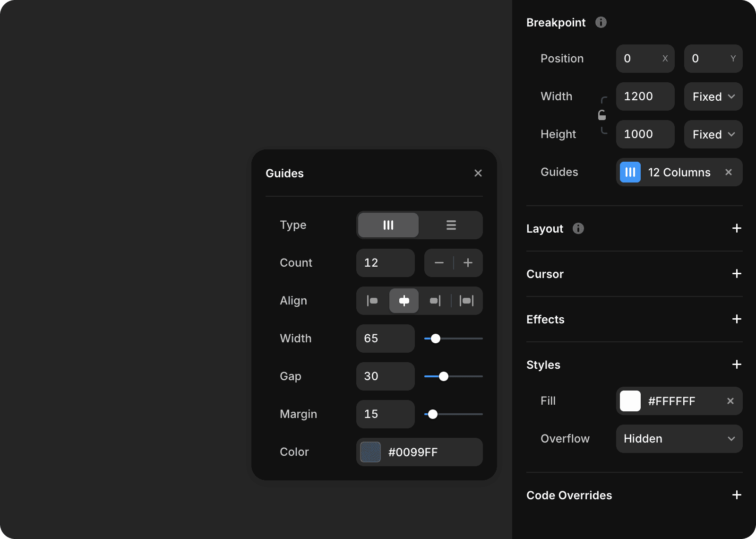The height and width of the screenshot is (539, 756).
Task: Align guides to the right
Action: tap(435, 301)
